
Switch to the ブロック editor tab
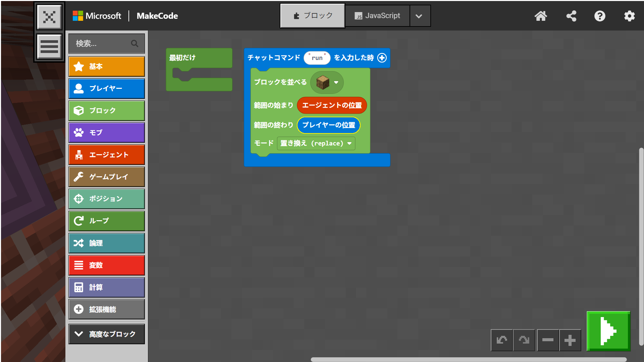coord(313,16)
